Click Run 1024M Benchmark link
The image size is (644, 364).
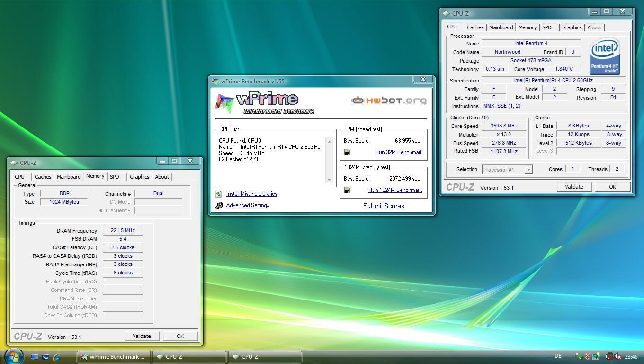pos(395,190)
